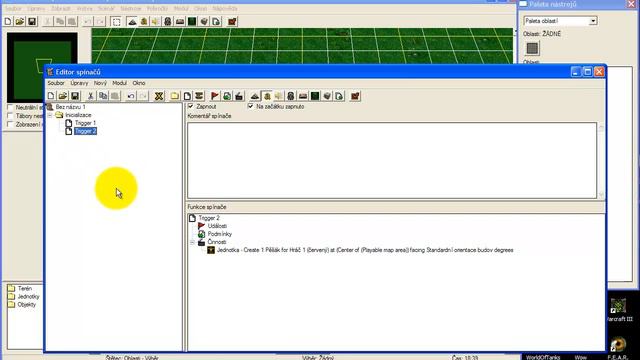Select the Události node
The width and height of the screenshot is (640, 360).
(217, 226)
